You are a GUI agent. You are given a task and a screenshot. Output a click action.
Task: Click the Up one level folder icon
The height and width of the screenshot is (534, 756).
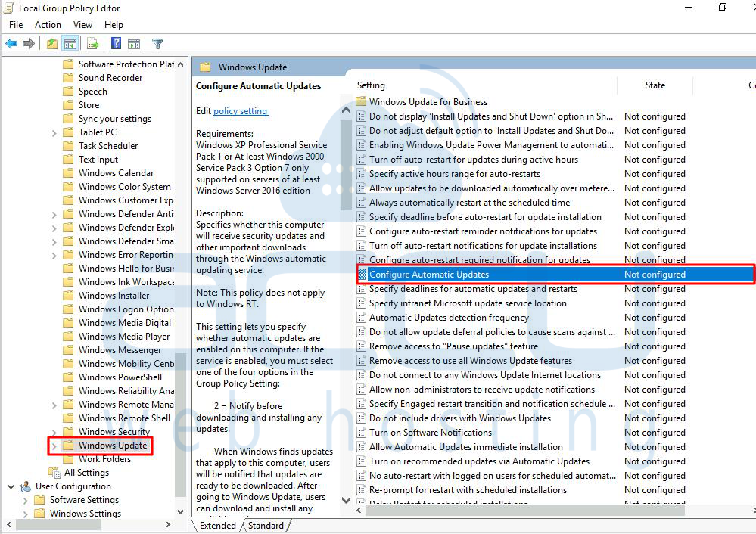[52, 44]
